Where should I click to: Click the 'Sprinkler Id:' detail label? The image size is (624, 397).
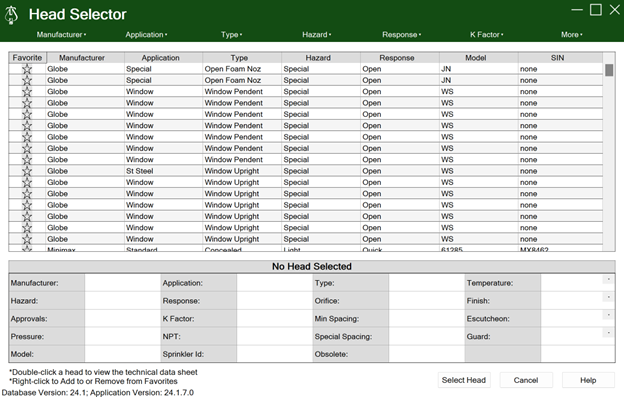[183, 354]
